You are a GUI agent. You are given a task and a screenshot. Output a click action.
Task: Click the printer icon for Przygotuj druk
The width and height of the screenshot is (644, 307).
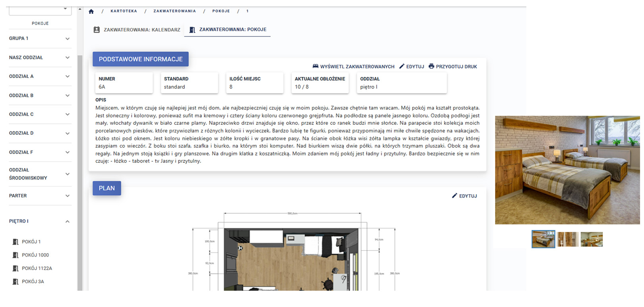tap(431, 66)
